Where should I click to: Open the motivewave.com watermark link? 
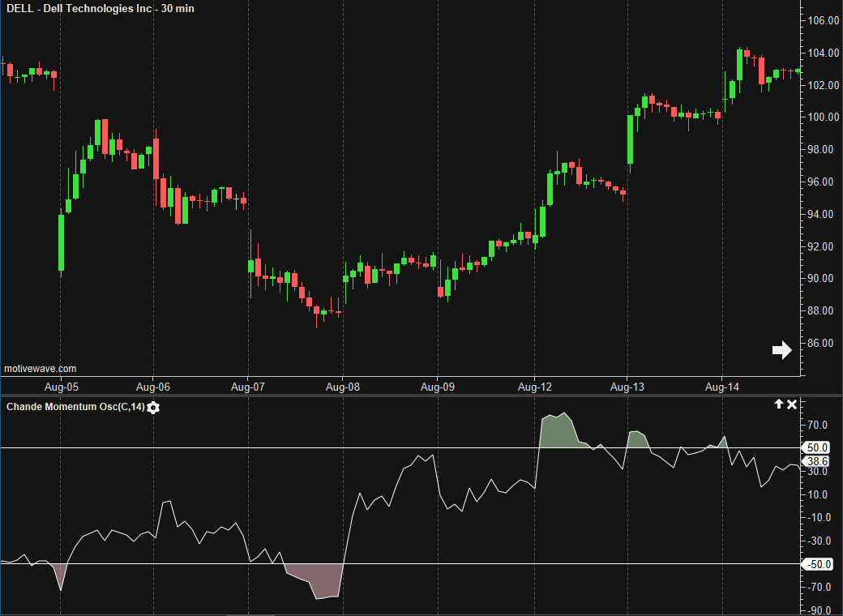point(41,368)
